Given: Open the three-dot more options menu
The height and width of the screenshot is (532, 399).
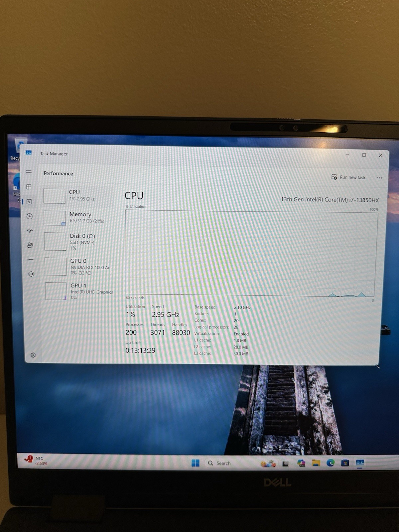Looking at the screenshot, I should [379, 178].
